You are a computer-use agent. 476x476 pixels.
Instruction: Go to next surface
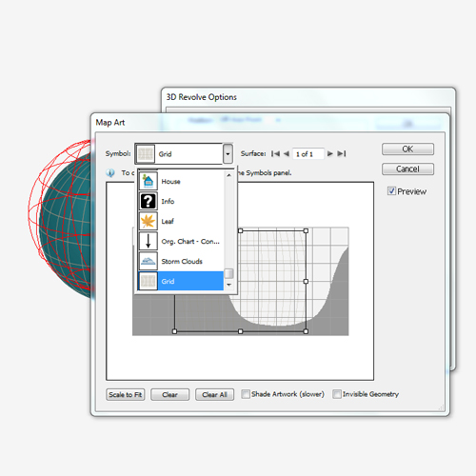tap(330, 154)
